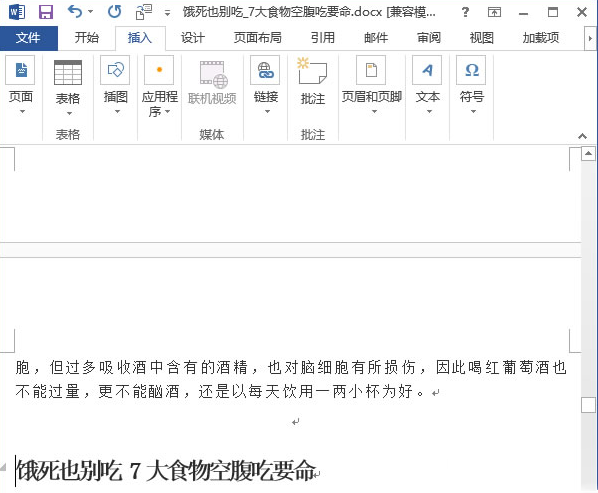Screen dimensions: 598x493
Task: Open the 页面布局 tab
Action: click(257, 38)
